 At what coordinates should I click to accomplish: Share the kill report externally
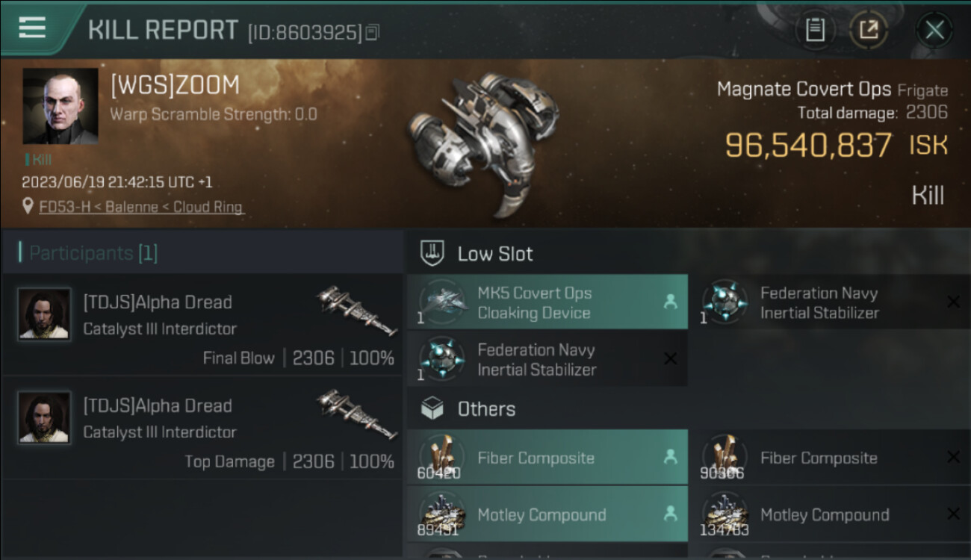click(x=869, y=30)
